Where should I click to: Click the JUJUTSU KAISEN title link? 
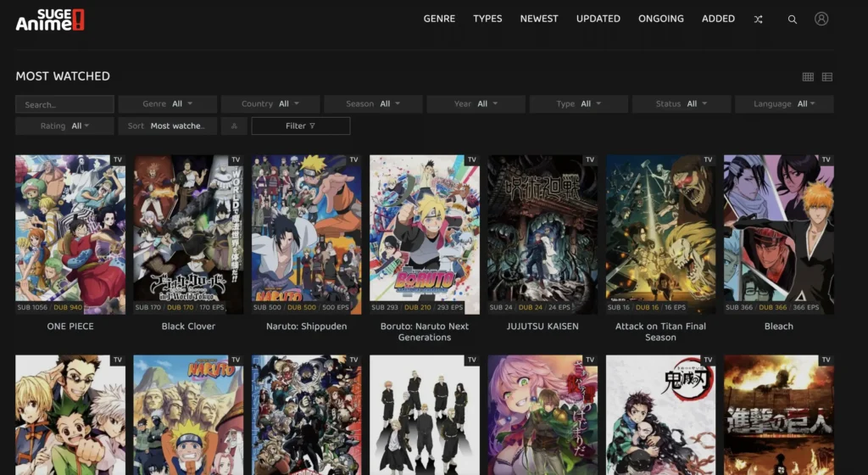click(542, 327)
